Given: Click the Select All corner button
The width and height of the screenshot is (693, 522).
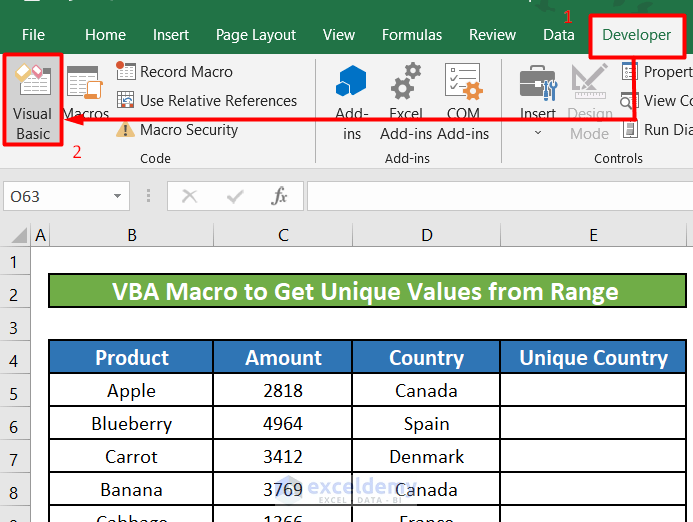Looking at the screenshot, I should point(15,236).
